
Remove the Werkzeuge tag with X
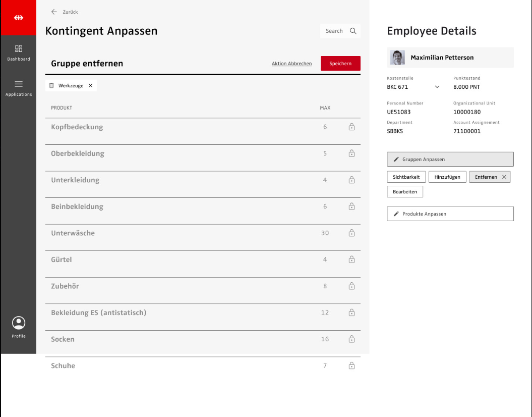click(x=91, y=86)
